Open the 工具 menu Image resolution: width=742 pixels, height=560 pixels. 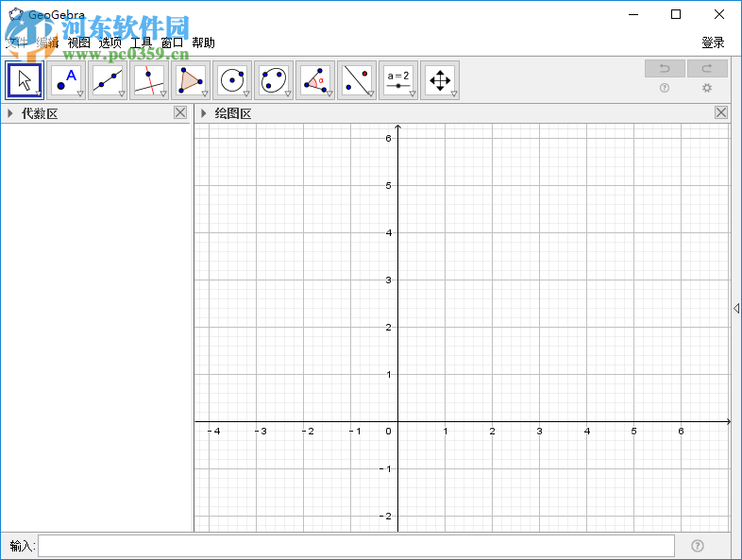coord(142,42)
